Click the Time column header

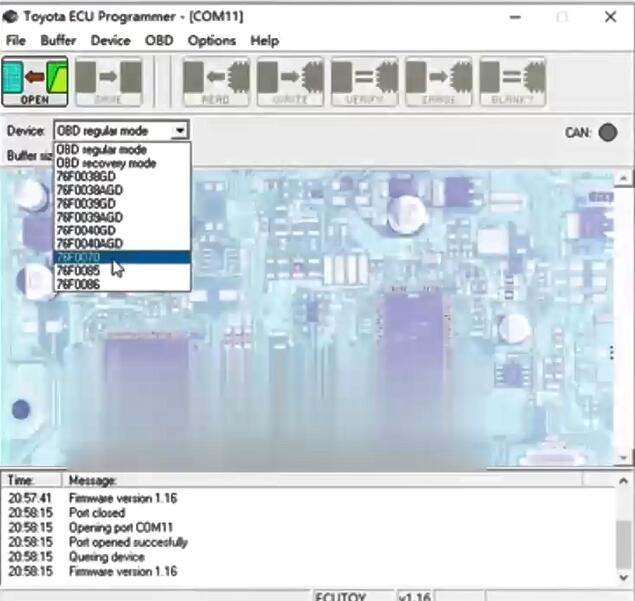(32, 480)
